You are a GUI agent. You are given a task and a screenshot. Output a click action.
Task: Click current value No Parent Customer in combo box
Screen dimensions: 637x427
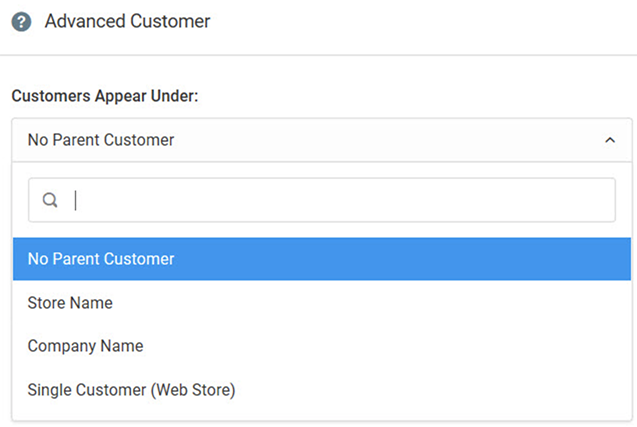coord(101,141)
